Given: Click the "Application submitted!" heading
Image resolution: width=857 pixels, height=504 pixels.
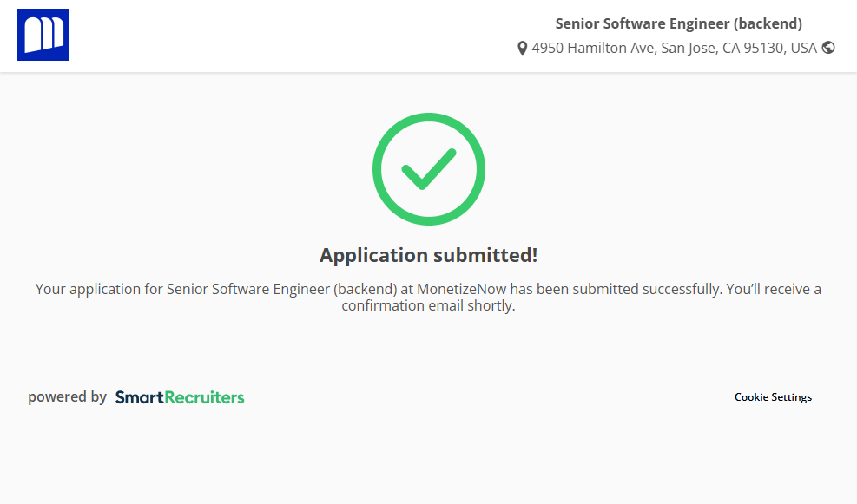Looking at the screenshot, I should click(x=428, y=255).
